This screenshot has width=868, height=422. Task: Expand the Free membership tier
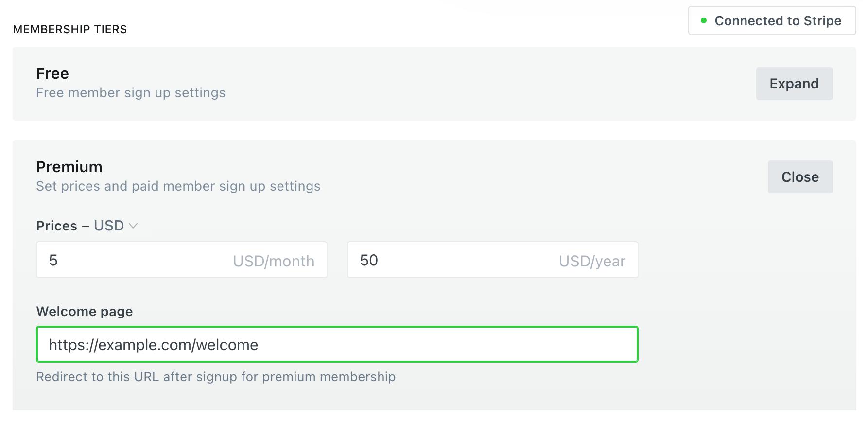tap(794, 84)
